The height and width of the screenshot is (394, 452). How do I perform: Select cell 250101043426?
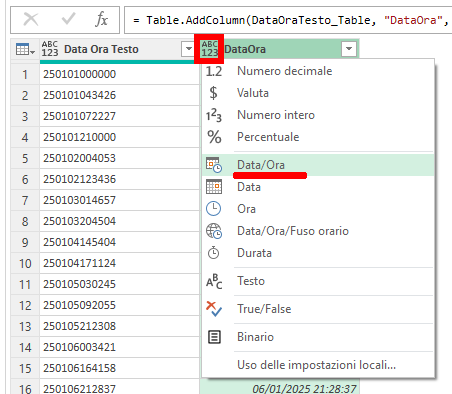[x=119, y=95]
